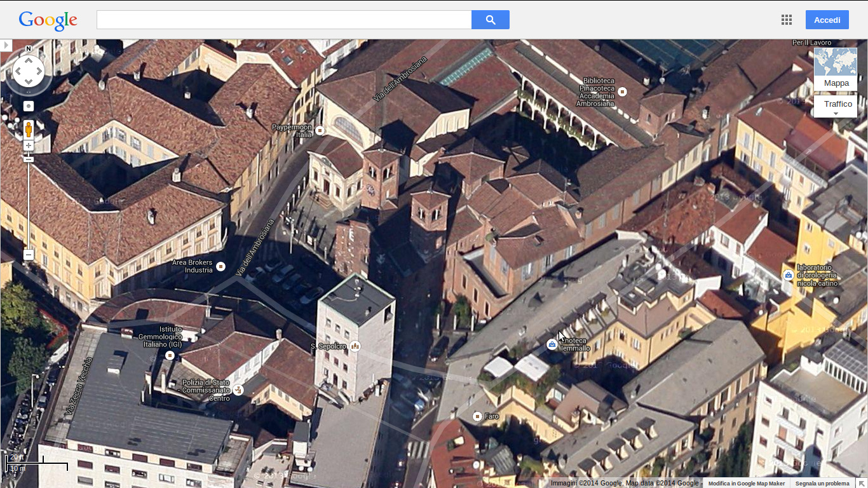
Task: Pan the map up with the compass arrow
Action: tap(29, 60)
